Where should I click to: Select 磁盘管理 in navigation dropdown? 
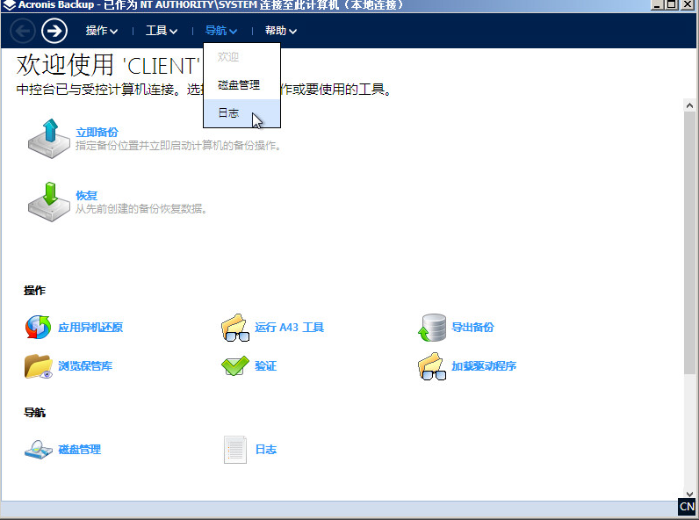point(242,85)
